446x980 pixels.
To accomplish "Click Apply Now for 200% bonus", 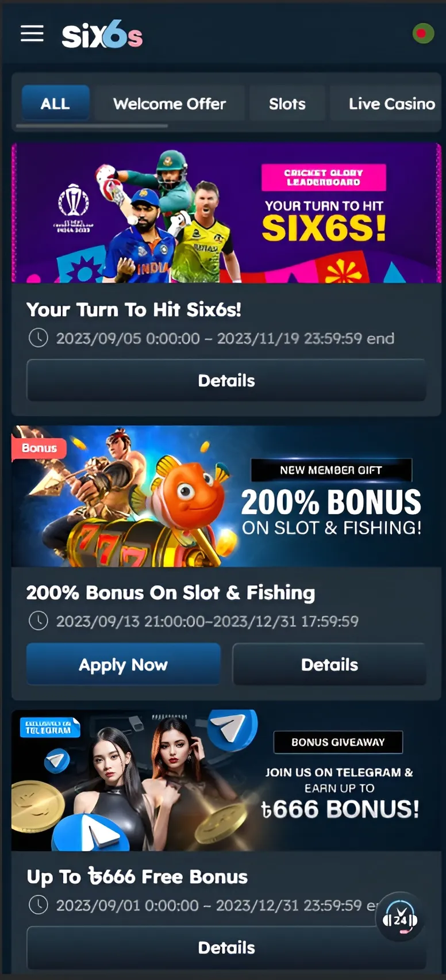I will coord(124,664).
